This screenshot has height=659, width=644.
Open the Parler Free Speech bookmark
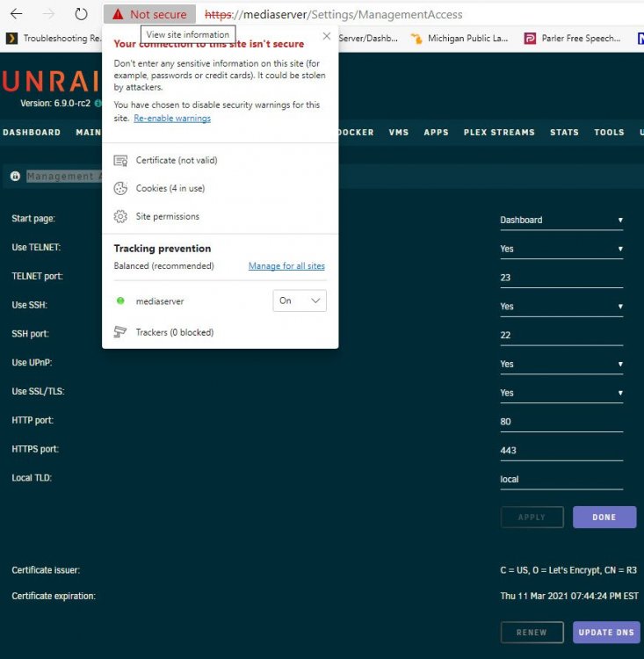coord(572,39)
